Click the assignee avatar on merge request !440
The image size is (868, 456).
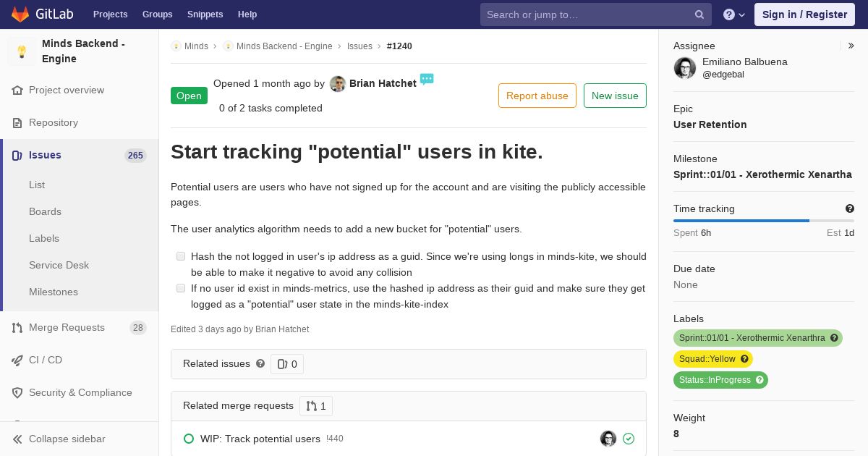tap(608, 439)
